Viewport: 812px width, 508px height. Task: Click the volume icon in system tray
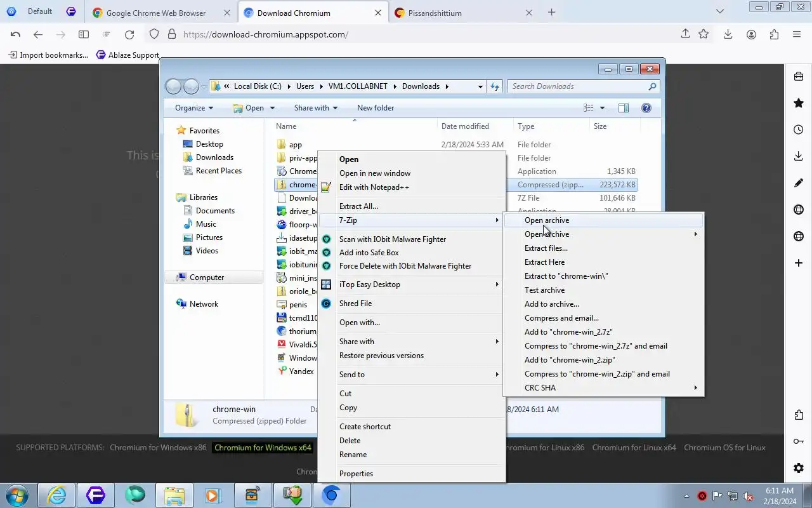coord(749,496)
